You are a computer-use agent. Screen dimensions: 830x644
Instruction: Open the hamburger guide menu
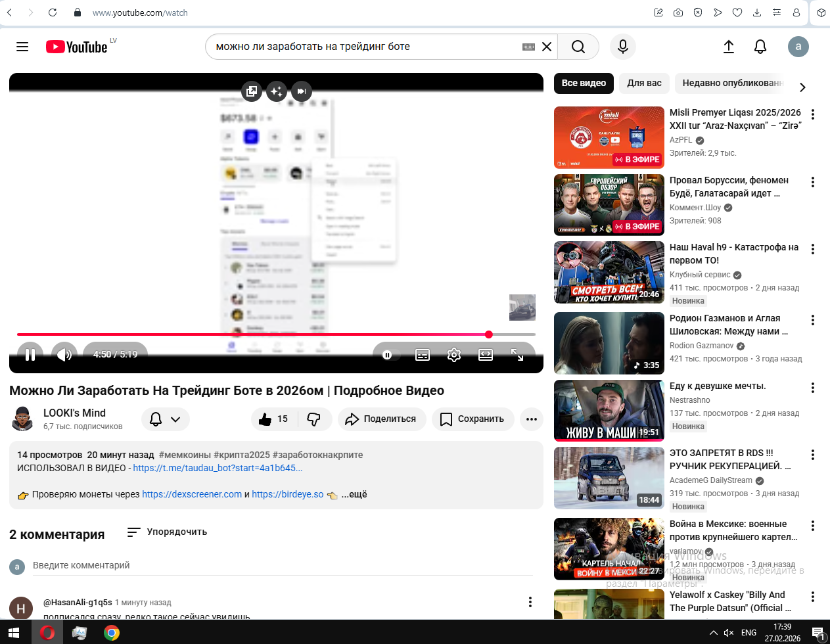click(x=22, y=47)
